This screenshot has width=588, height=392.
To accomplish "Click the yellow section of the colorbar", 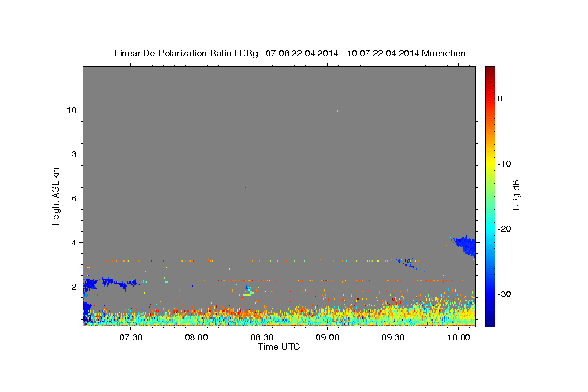I will click(x=490, y=164).
